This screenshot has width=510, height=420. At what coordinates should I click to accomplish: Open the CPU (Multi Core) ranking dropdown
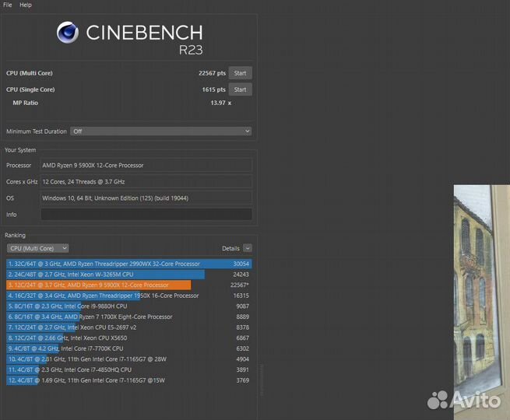[x=37, y=248]
